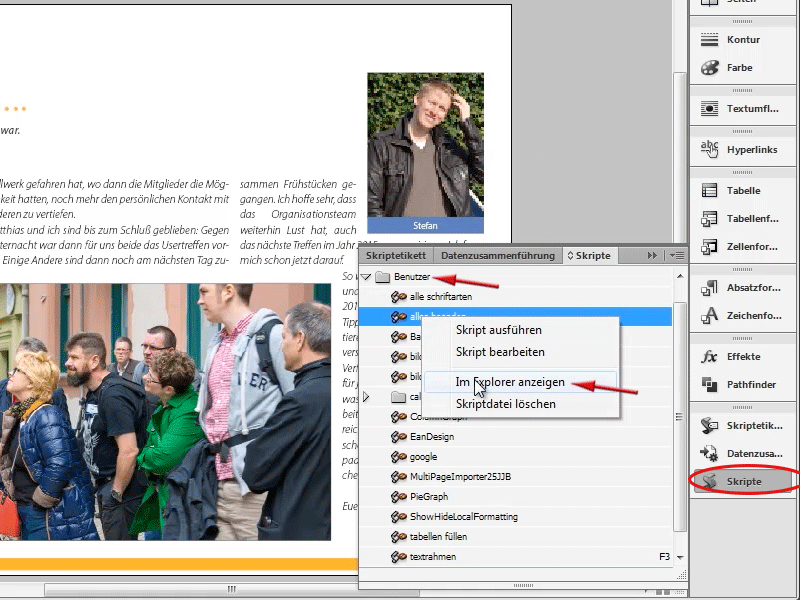
Task: Click scripts list scroll-up arrow
Action: pos(680,276)
